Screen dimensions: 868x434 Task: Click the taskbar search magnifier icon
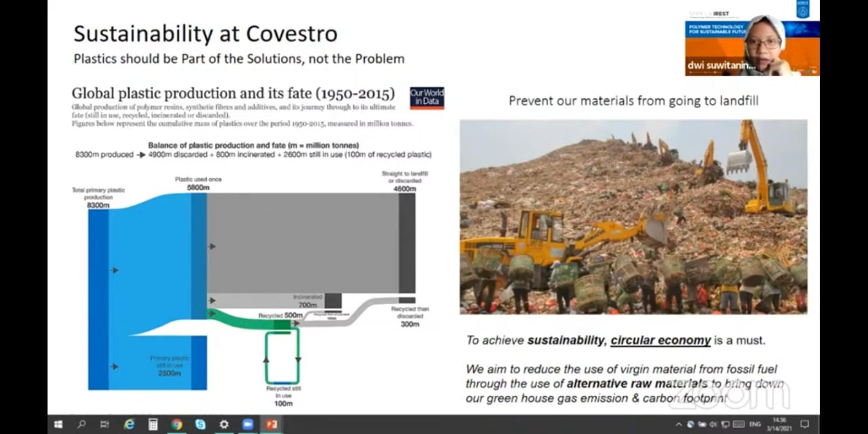pos(82,425)
